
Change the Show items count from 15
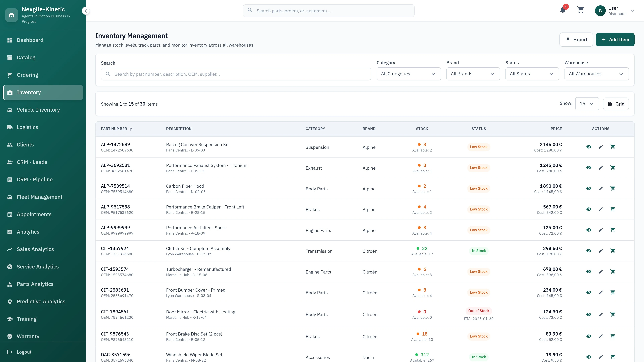click(x=587, y=103)
